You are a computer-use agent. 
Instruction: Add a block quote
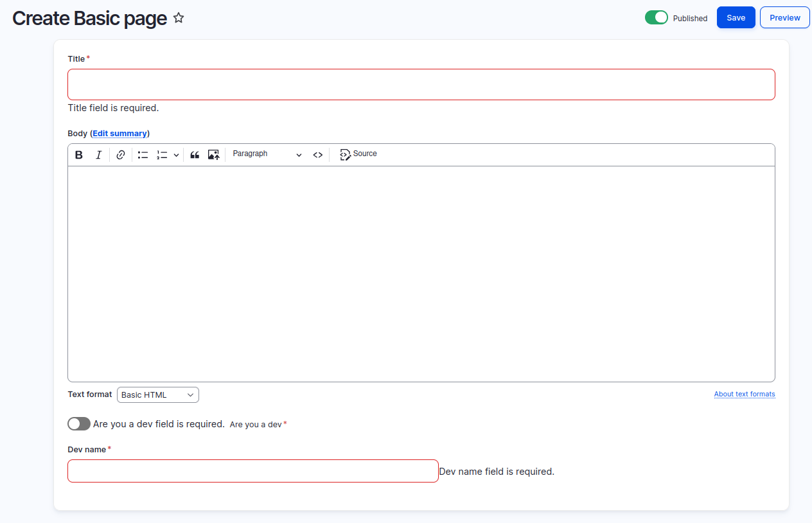point(195,155)
